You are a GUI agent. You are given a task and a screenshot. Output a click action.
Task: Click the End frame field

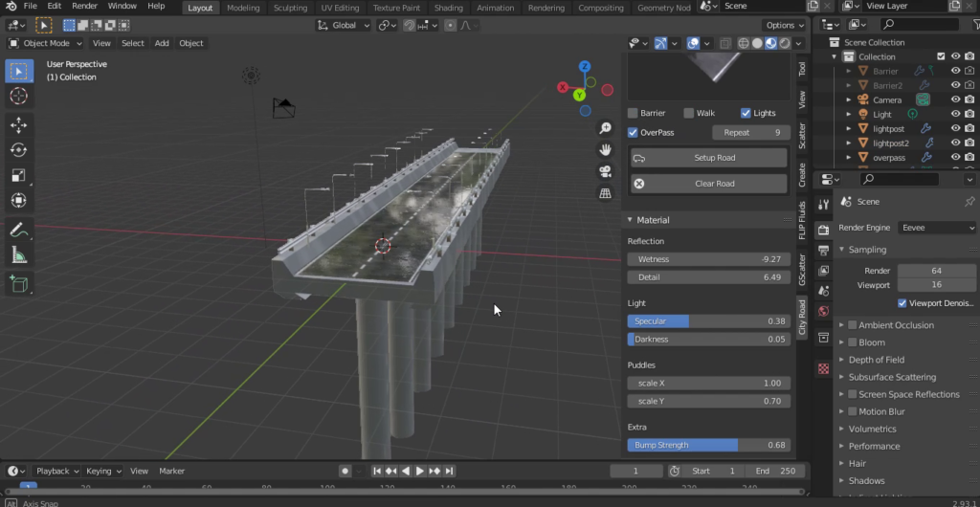click(776, 471)
